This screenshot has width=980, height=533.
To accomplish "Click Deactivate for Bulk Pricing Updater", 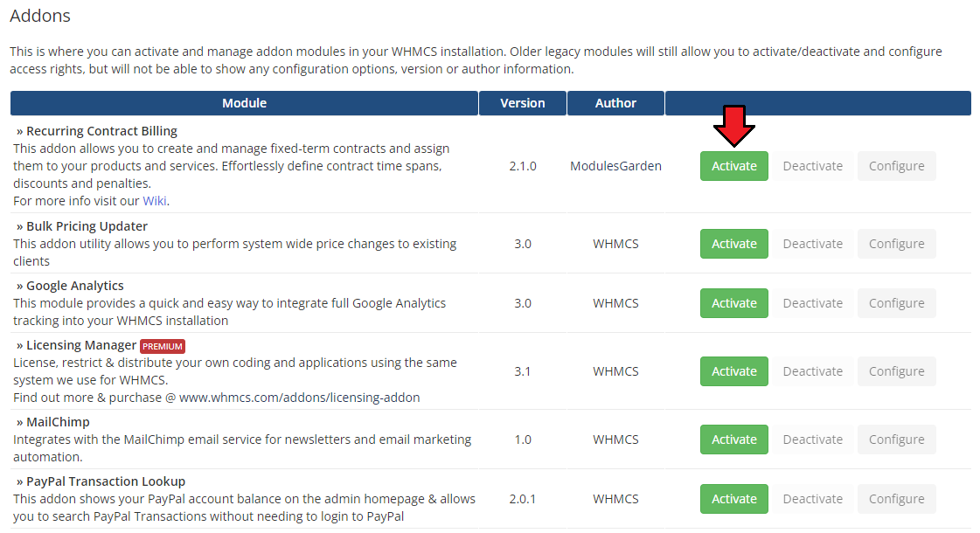I will coord(812,244).
